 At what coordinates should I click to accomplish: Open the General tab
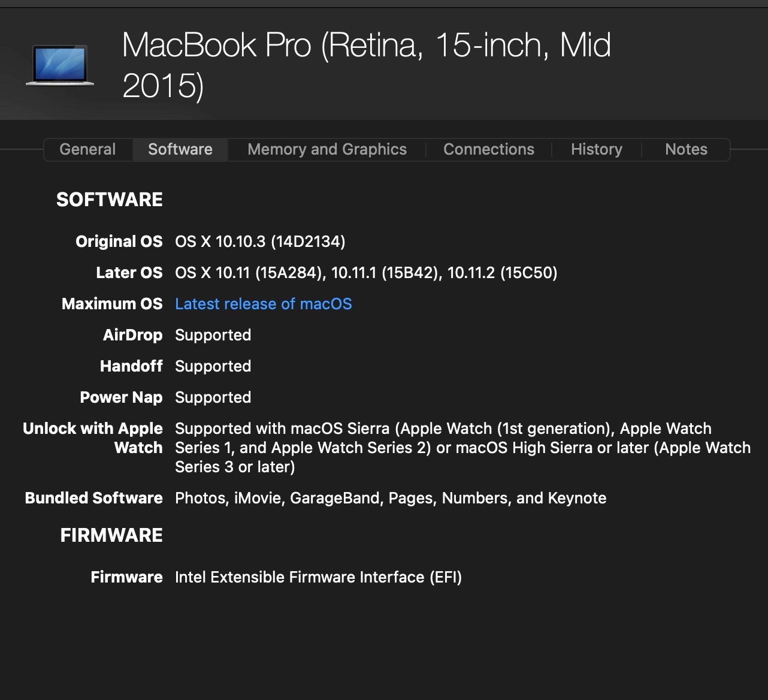(x=87, y=149)
